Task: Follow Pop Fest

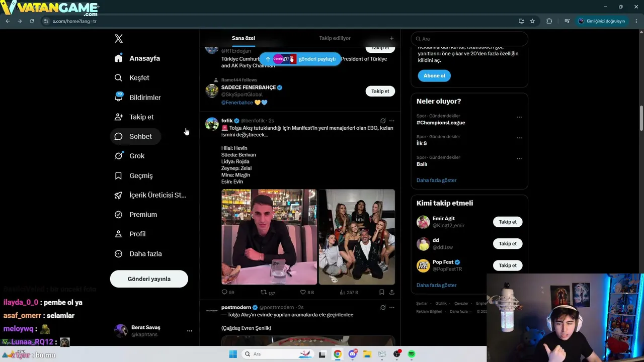Action: (508, 265)
